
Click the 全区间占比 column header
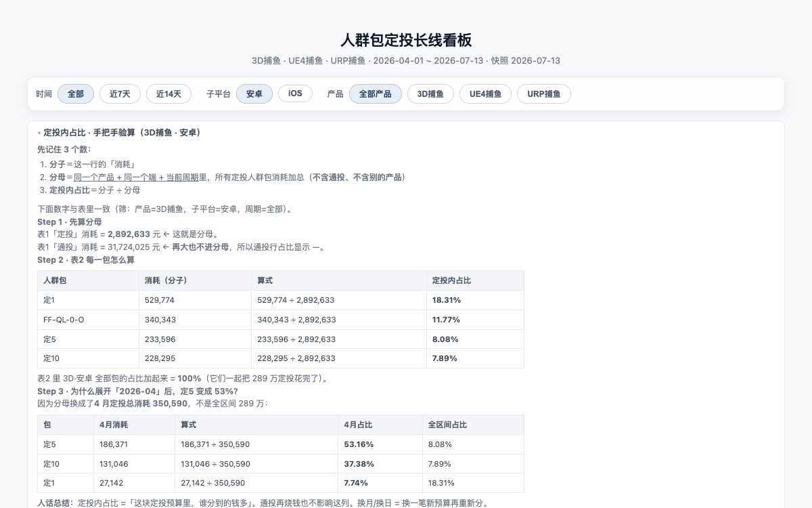[473, 425]
